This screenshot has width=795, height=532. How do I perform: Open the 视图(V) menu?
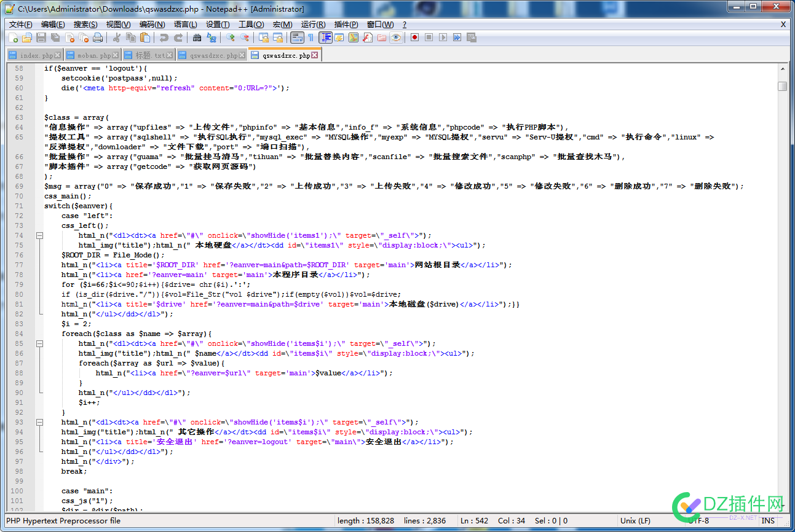118,25
